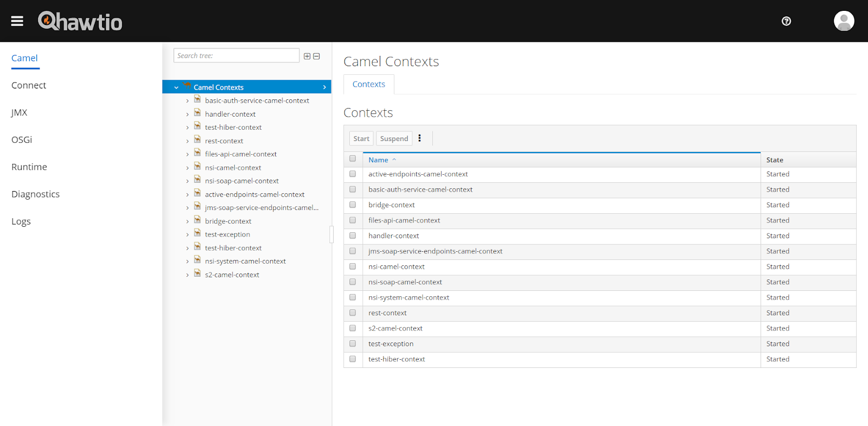This screenshot has width=868, height=426.
Task: Select the Camel navigation item
Action: click(25, 58)
